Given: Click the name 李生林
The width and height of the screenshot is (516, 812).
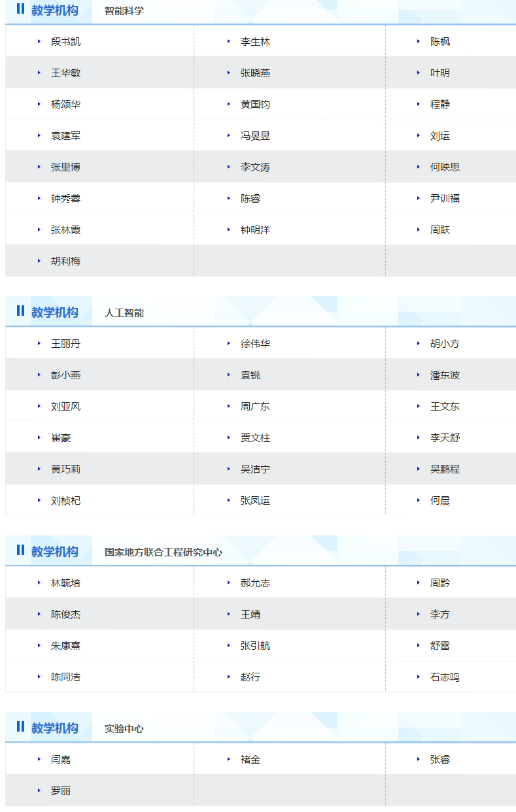Looking at the screenshot, I should click(255, 42).
